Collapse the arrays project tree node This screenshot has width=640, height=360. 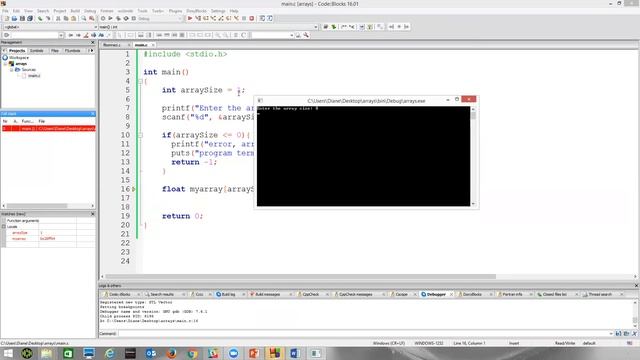click(6, 64)
